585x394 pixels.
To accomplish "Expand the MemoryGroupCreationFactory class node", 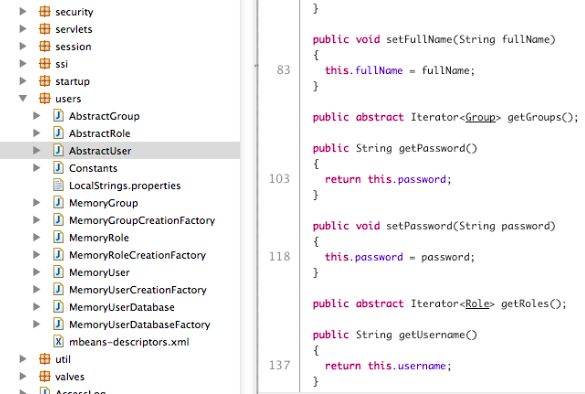I will 37,220.
